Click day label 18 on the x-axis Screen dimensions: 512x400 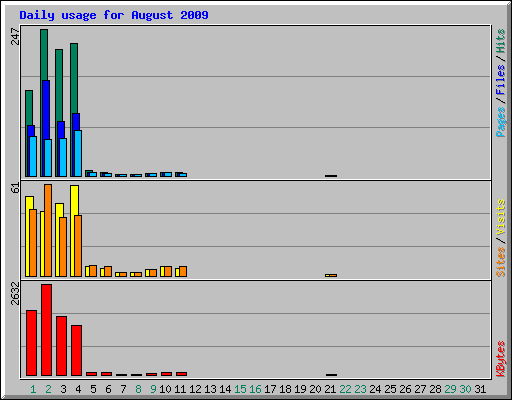285,389
